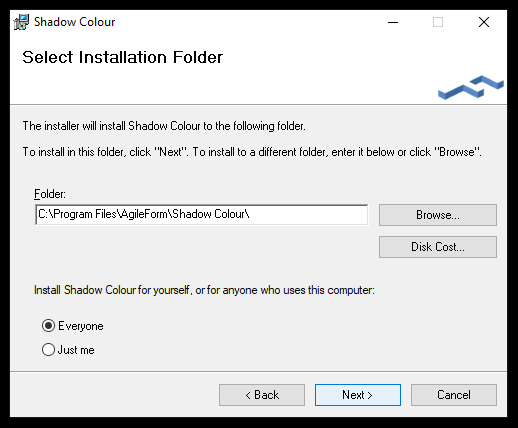Minimize the Shadow Colour installer window
The height and width of the screenshot is (428, 518).
tap(393, 22)
